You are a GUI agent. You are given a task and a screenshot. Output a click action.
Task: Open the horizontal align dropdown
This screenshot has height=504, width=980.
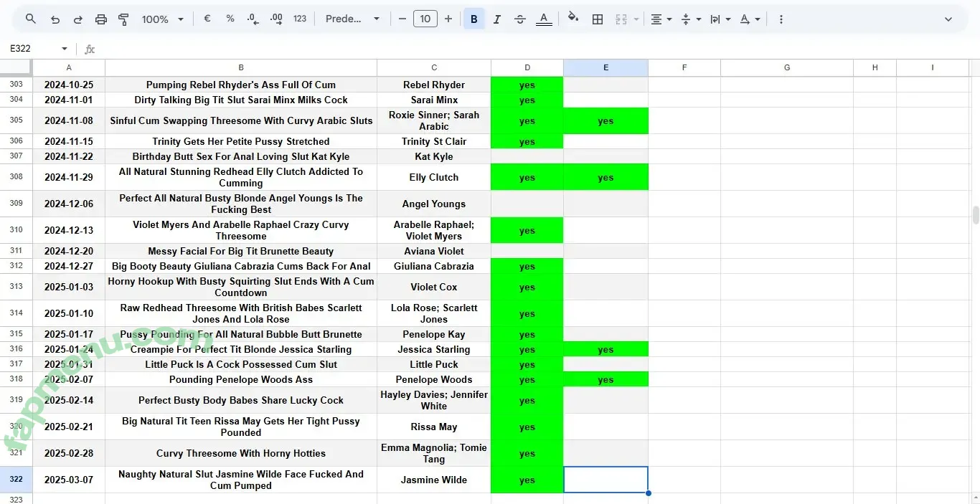coord(661,19)
